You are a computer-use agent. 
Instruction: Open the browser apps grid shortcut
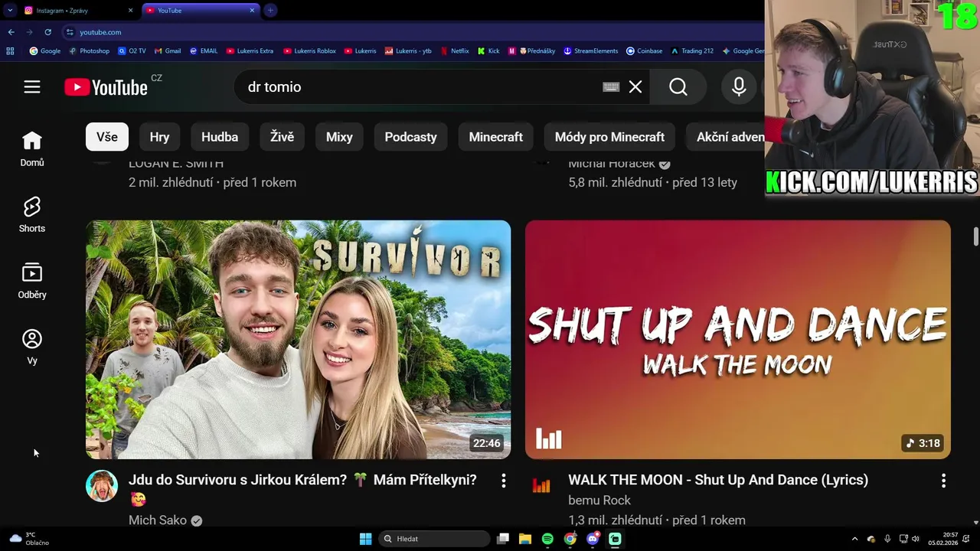(x=10, y=51)
